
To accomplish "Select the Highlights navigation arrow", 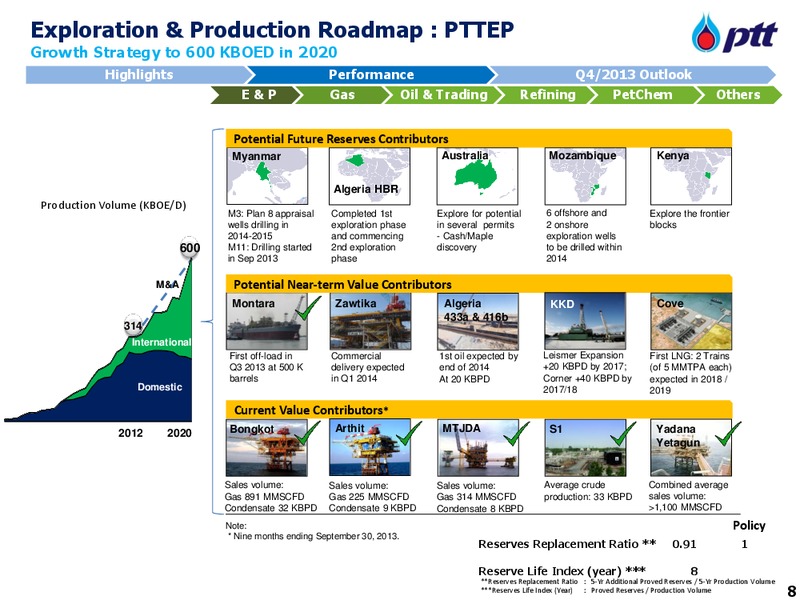I will [139, 74].
